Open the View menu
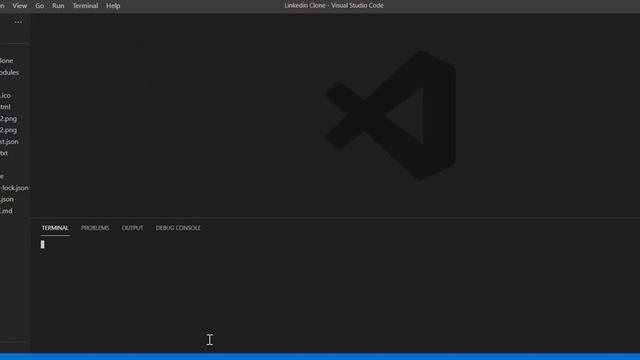640x360 pixels. coord(19,6)
